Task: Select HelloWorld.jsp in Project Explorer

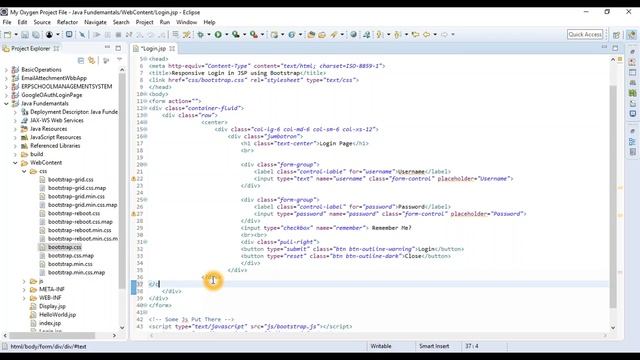Action: (x=57, y=315)
